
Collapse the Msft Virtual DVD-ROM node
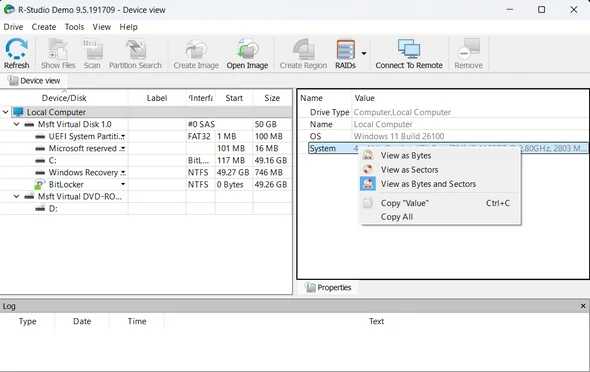[17, 196]
